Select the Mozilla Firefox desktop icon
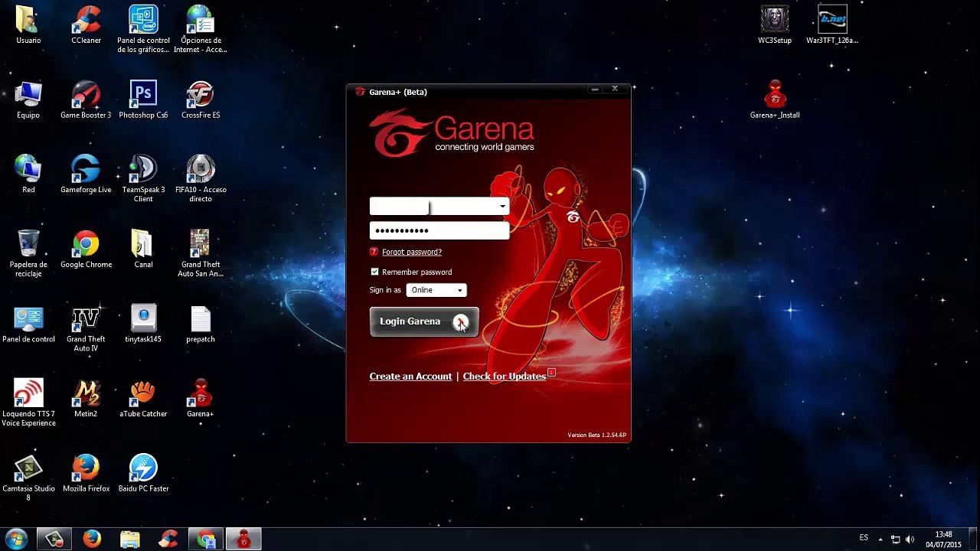980x551 pixels. 86,474
